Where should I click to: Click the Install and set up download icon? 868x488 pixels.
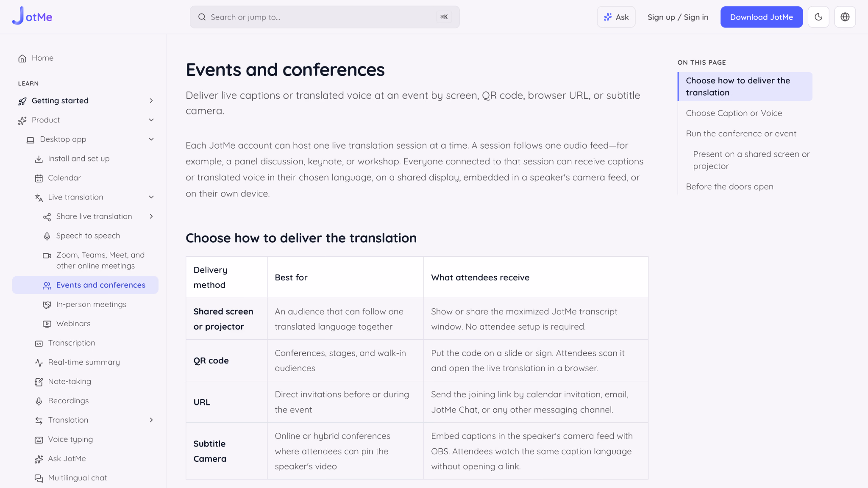39,159
